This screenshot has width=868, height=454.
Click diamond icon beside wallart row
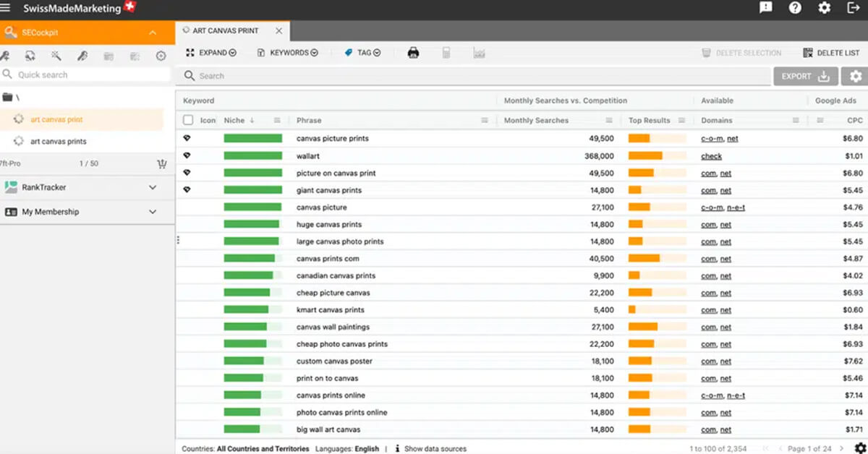[x=187, y=155]
